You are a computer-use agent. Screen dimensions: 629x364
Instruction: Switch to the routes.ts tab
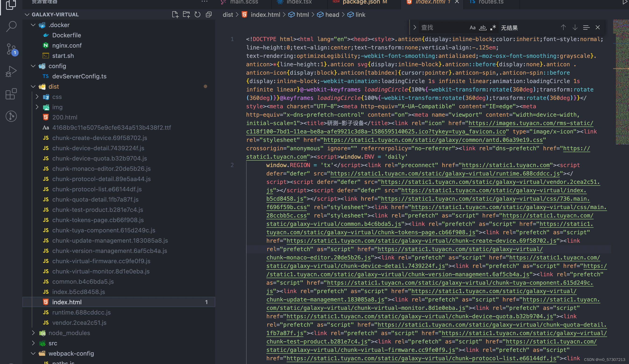click(491, 2)
